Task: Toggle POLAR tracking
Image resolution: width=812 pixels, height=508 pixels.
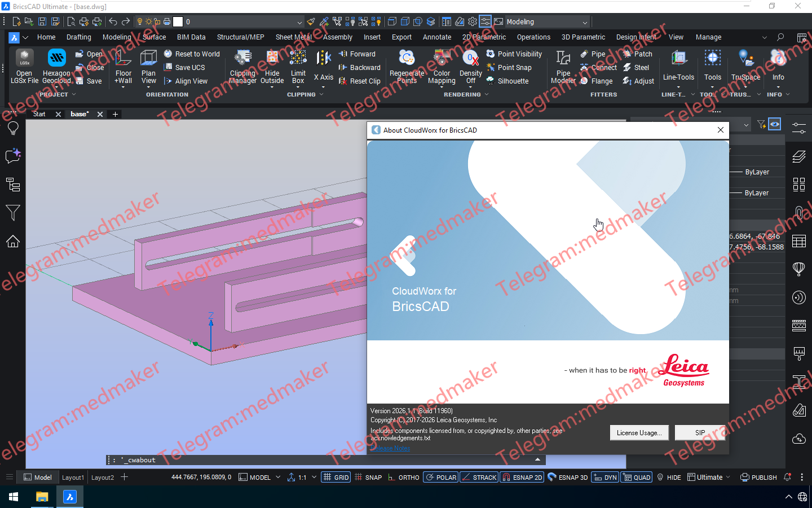Action: pos(441,477)
